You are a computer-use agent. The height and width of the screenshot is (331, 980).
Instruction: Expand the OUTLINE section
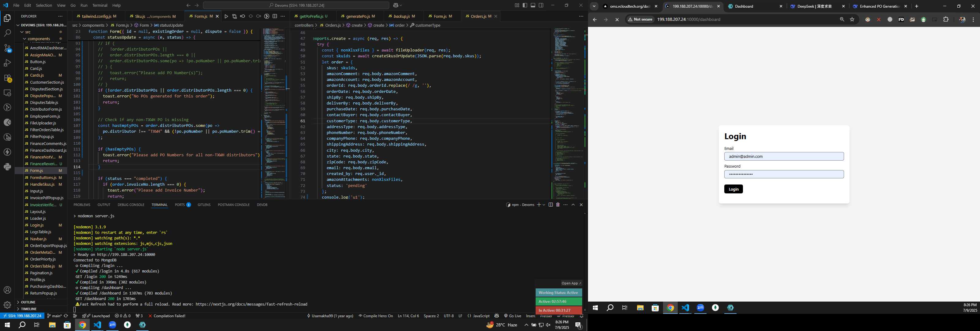click(28, 302)
